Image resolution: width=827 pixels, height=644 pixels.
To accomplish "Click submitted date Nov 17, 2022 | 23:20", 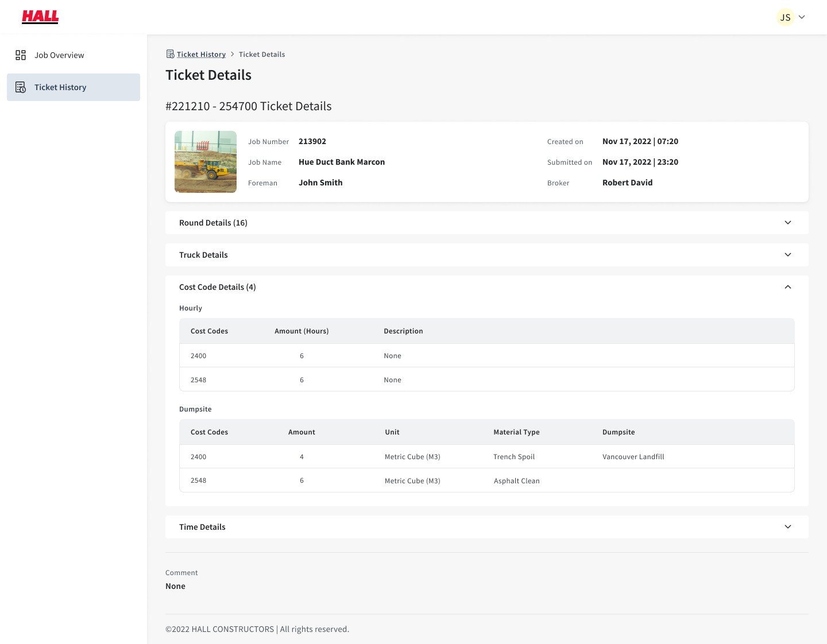I will click(x=640, y=162).
